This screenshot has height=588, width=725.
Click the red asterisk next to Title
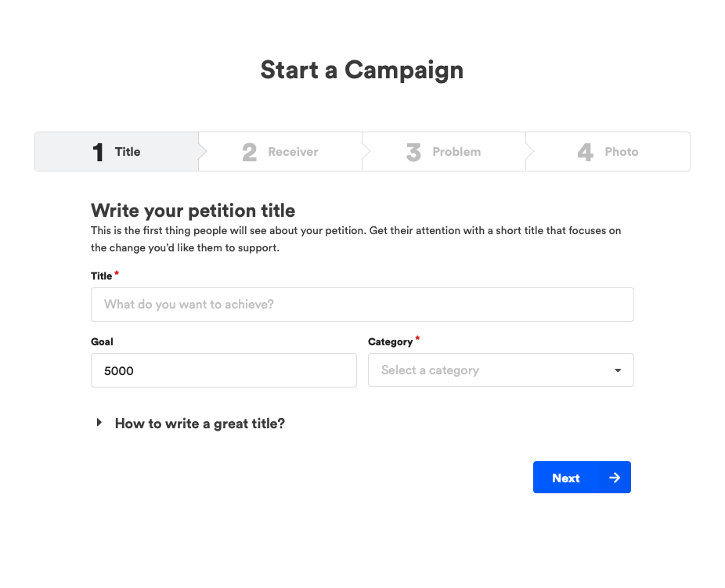click(x=115, y=272)
